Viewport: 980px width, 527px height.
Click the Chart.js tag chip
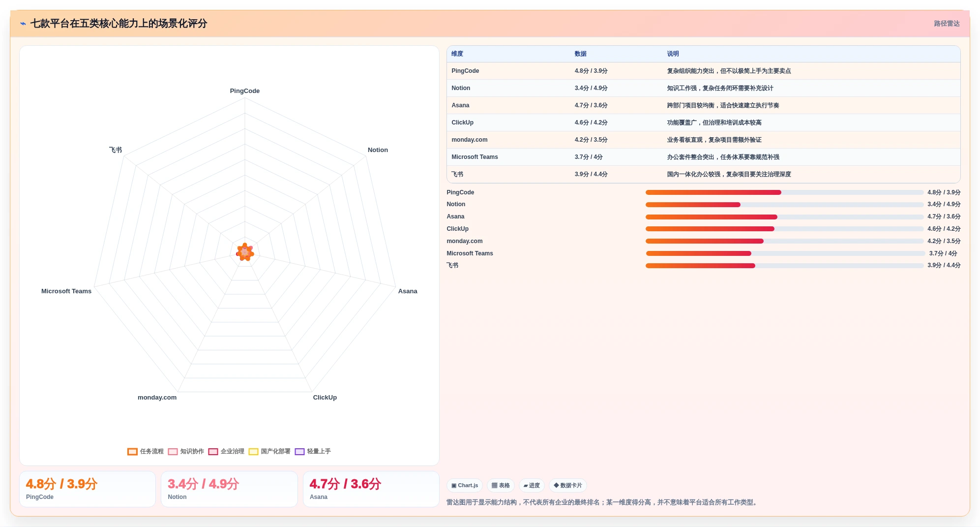coord(465,486)
